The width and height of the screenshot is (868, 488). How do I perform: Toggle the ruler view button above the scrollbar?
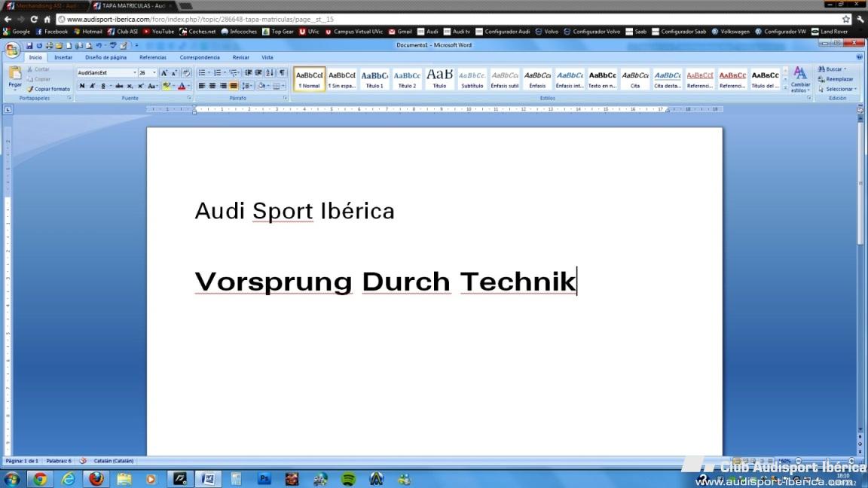click(x=860, y=109)
